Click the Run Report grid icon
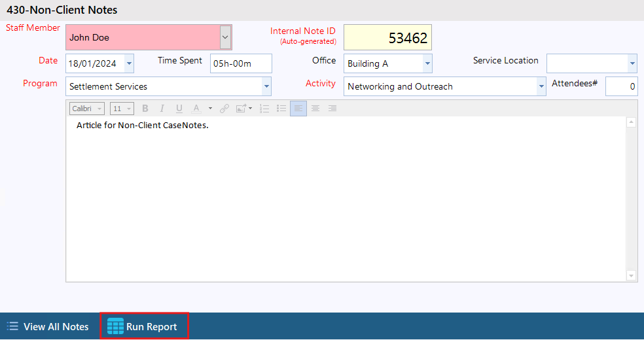 point(115,326)
